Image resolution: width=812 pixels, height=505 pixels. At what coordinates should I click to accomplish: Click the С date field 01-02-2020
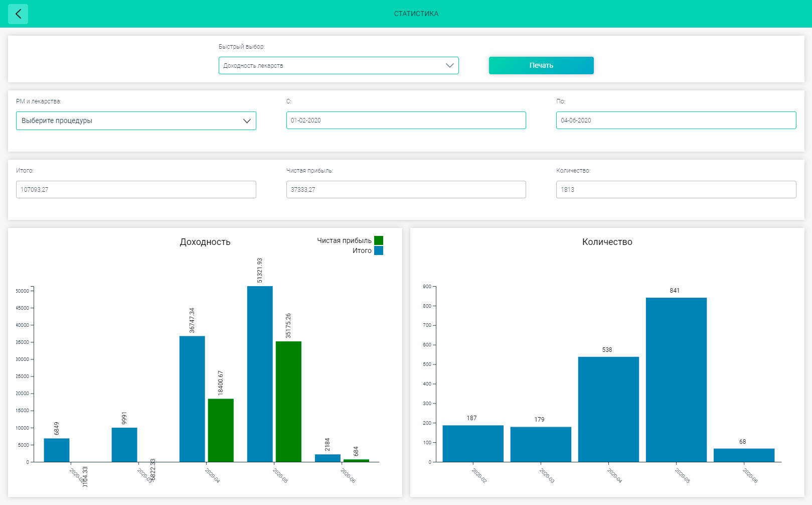[x=406, y=120]
